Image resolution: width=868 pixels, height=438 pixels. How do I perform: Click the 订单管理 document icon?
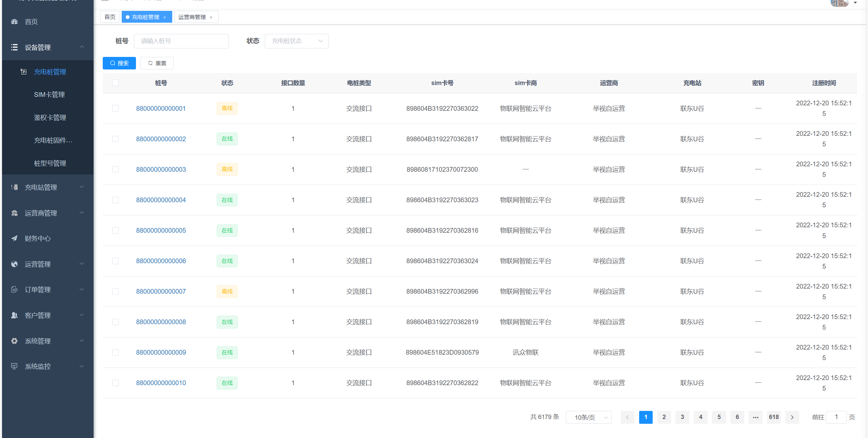click(14, 290)
